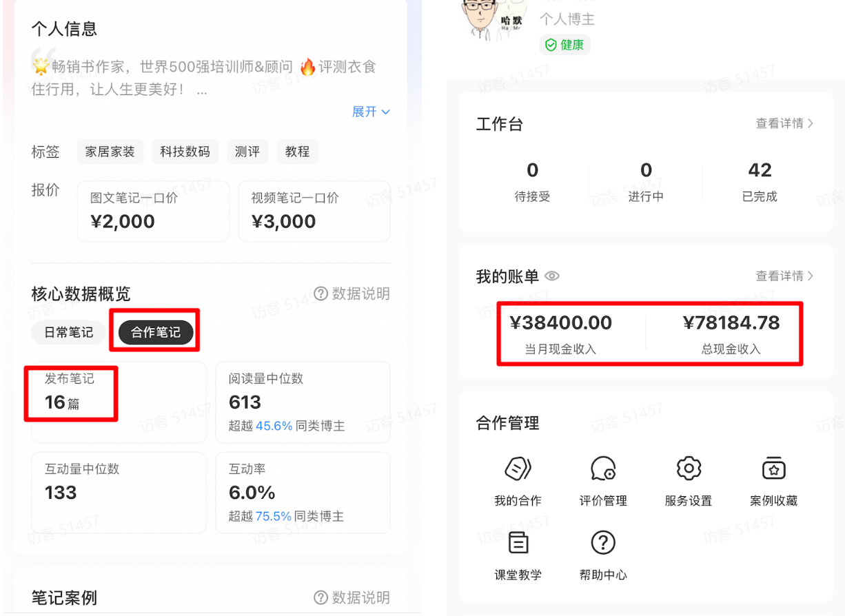Open 课堂教学 document icon
Image resolution: width=845 pixels, height=616 pixels.
click(517, 542)
